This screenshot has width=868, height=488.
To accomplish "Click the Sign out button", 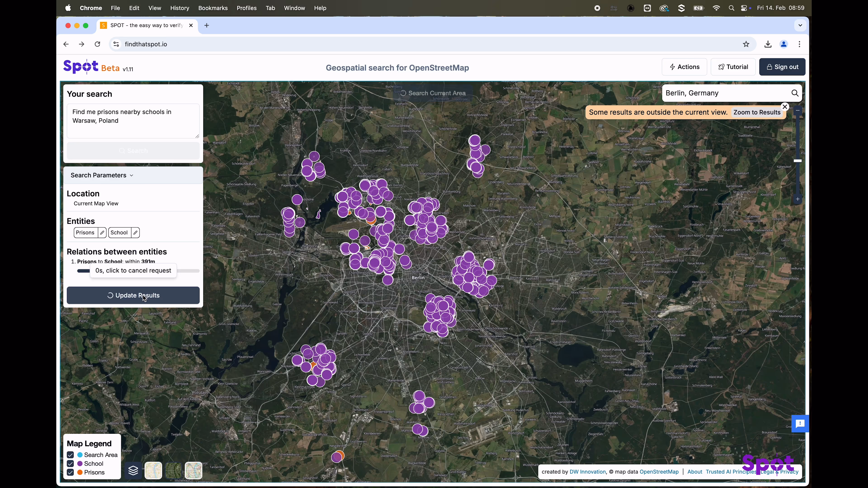I will point(782,67).
